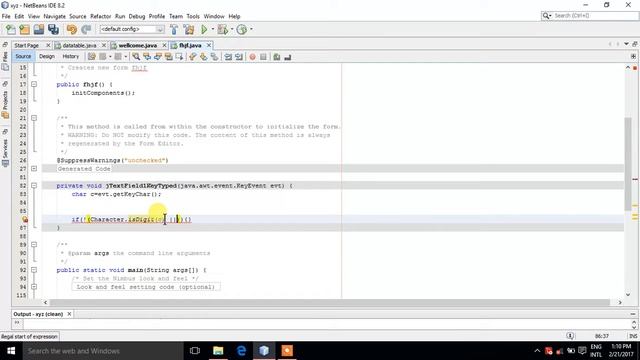
Task: Click the green Run Project icon
Action: tap(204, 29)
